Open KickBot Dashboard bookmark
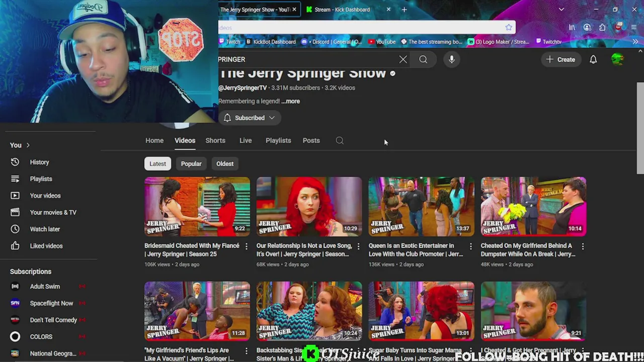 [x=270, y=42]
